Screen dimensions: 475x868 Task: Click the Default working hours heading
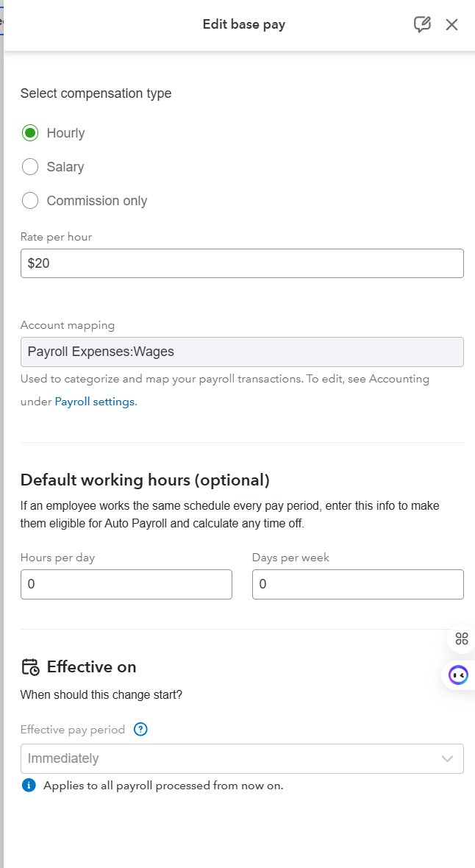(x=145, y=480)
